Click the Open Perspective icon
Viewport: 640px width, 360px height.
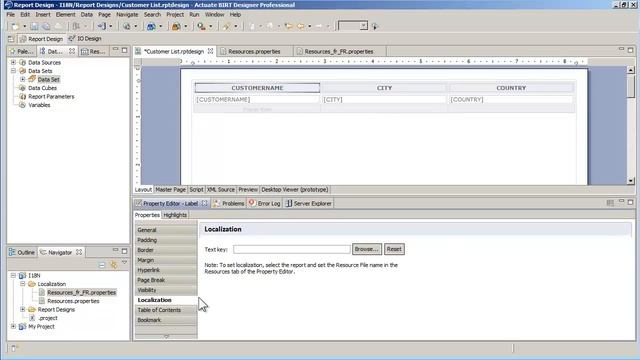pyautogui.click(x=11, y=39)
